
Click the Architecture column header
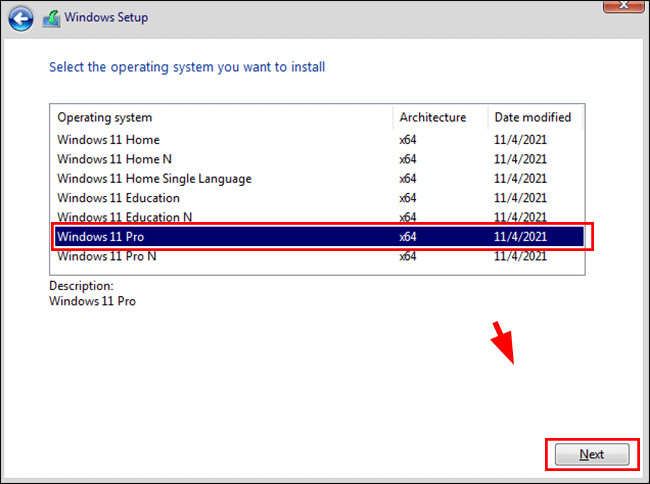pyautogui.click(x=440, y=117)
